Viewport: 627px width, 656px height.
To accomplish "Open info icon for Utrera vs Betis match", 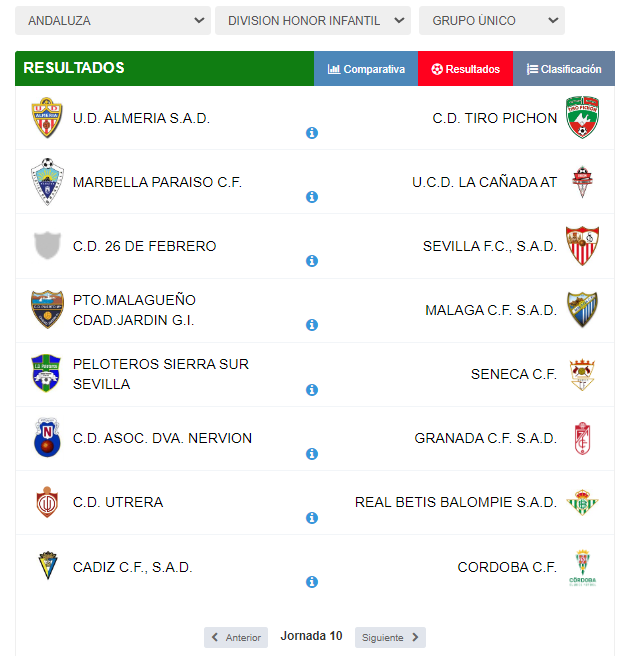I will 312,518.
